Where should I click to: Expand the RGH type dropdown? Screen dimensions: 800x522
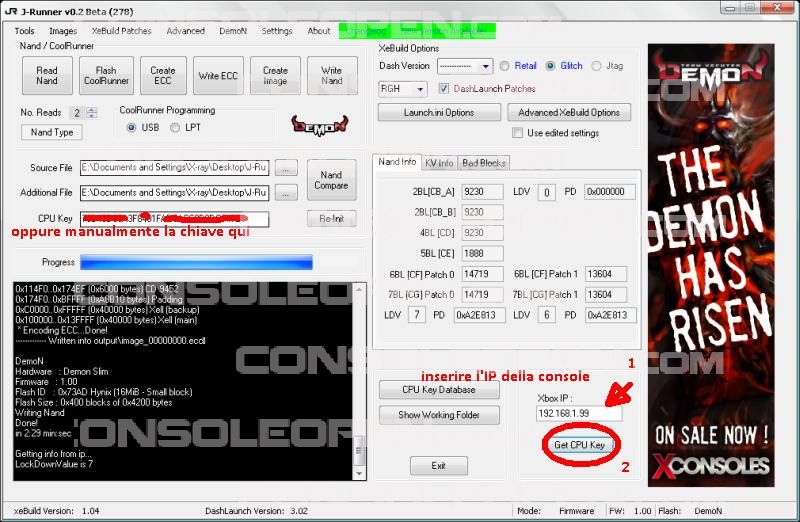(403, 89)
